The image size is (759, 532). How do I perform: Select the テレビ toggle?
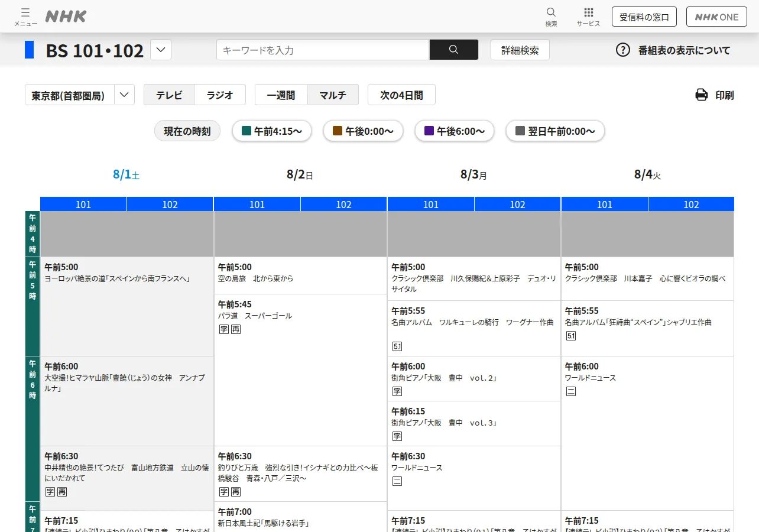(169, 95)
